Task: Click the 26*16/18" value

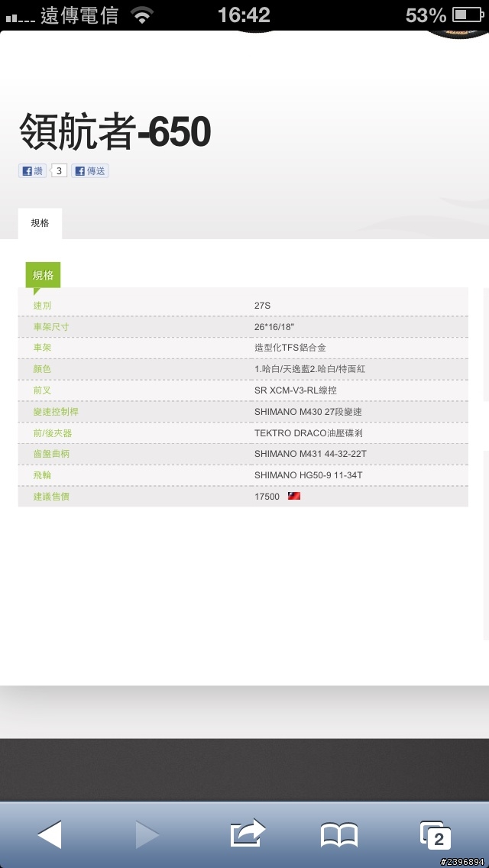Action: pyautogui.click(x=274, y=326)
